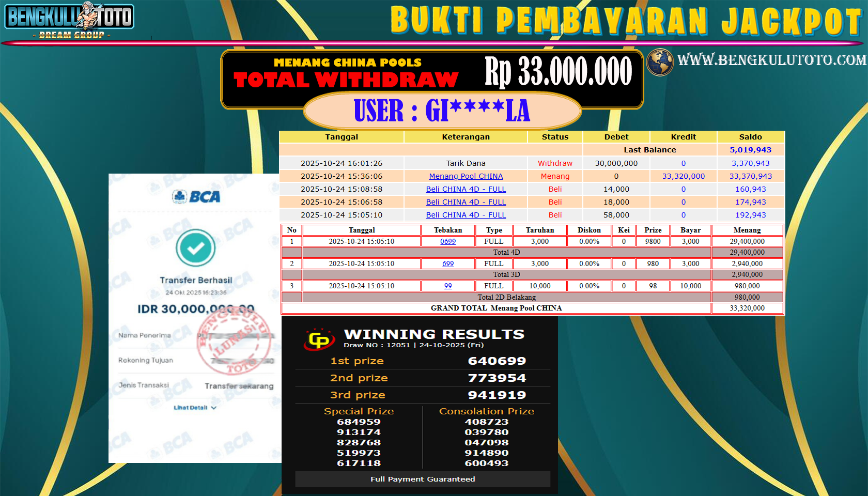The image size is (868, 496).
Task: Click the globe icon beside website address
Action: coord(660,63)
